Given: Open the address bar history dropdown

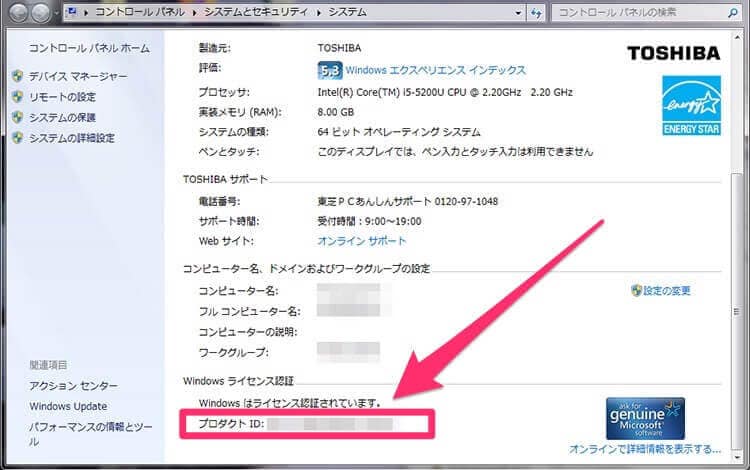Looking at the screenshot, I should (518, 13).
